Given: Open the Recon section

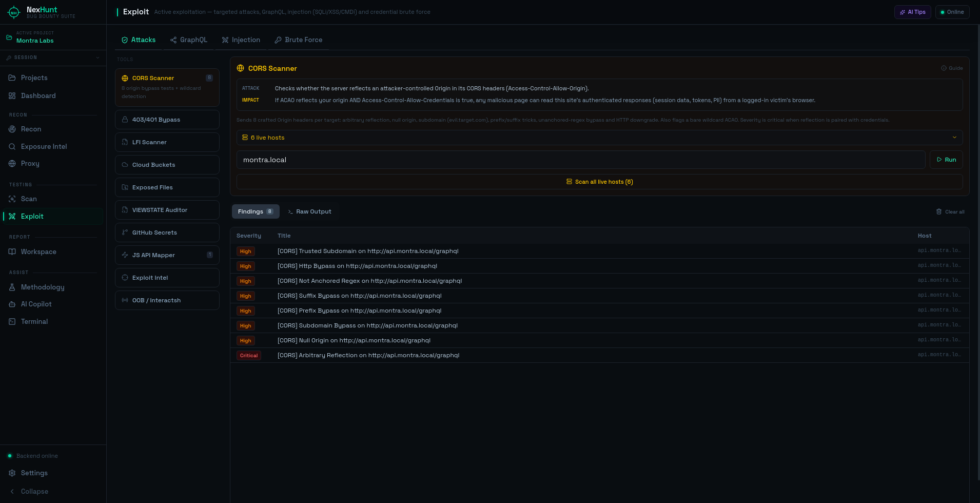Looking at the screenshot, I should click(x=53, y=129).
